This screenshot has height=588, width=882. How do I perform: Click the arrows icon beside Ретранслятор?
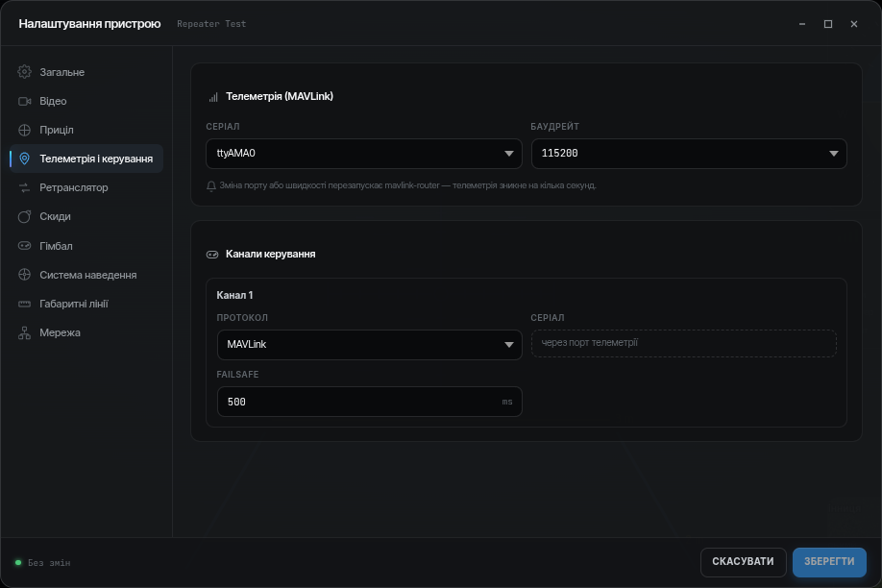(24, 187)
